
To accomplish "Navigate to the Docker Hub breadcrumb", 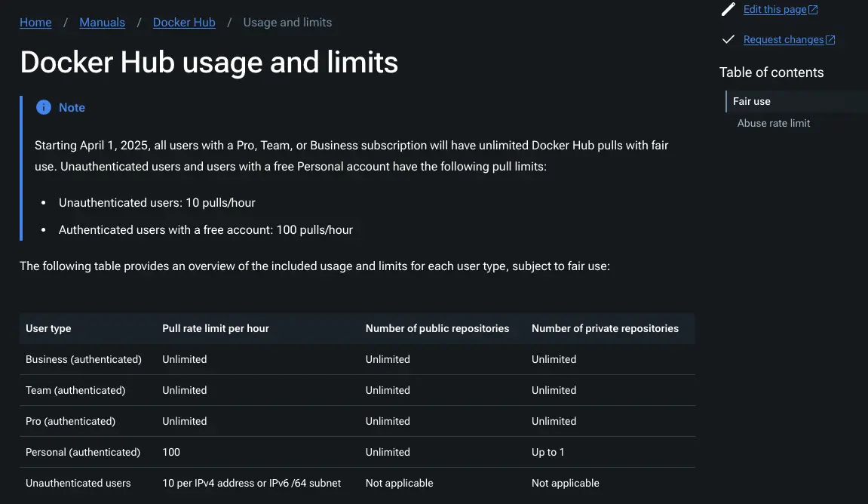I will [x=184, y=23].
